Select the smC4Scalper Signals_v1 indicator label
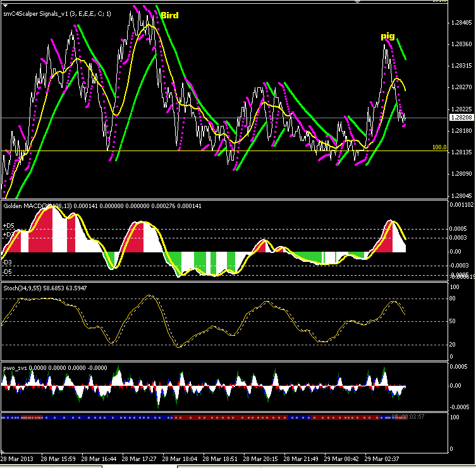The height and width of the screenshot is (468, 476). tap(57, 14)
